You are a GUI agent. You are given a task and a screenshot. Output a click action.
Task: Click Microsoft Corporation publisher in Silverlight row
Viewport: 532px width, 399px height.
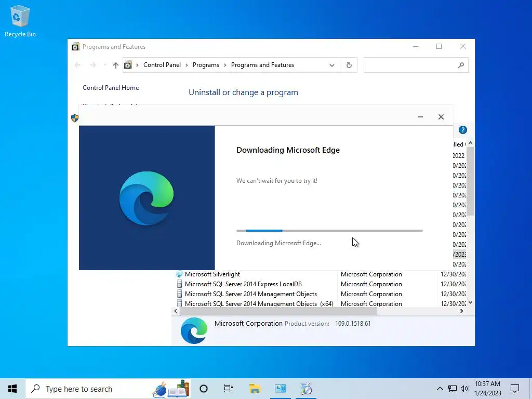371,274
